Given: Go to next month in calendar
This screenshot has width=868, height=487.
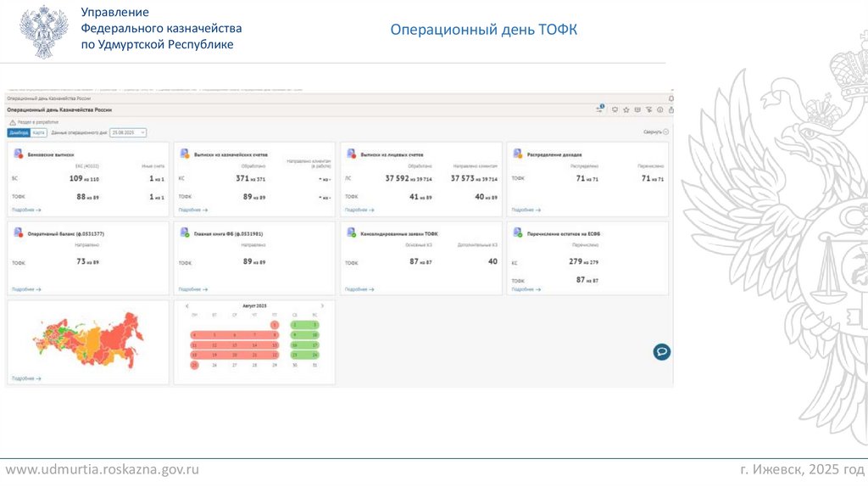Looking at the screenshot, I should 322,305.
